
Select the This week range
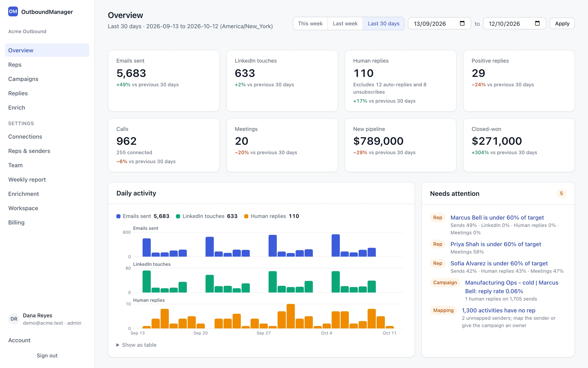(310, 24)
